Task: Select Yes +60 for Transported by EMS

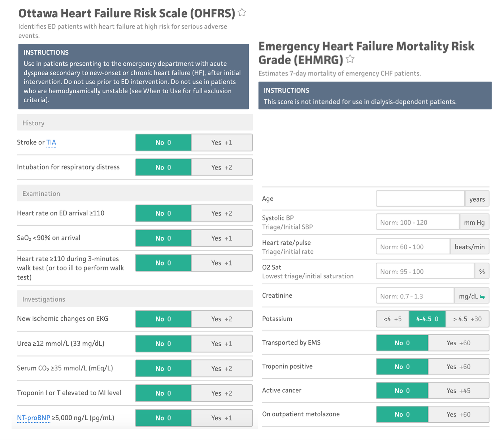Action: pyautogui.click(x=459, y=343)
